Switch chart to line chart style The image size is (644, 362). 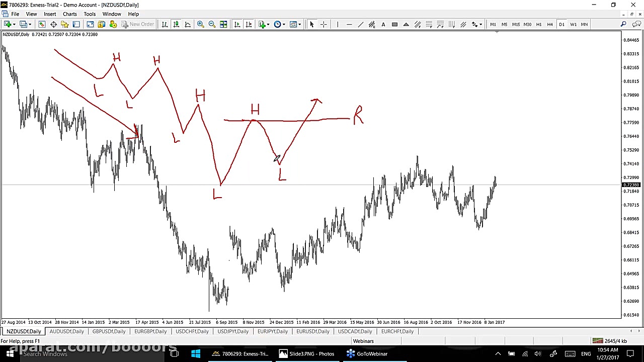(188, 24)
